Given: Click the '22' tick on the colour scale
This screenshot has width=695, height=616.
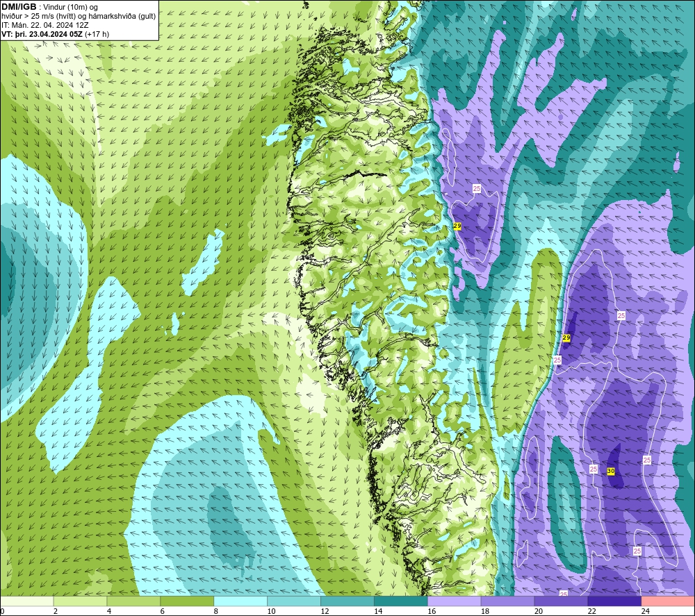Looking at the screenshot, I should 591,611.
